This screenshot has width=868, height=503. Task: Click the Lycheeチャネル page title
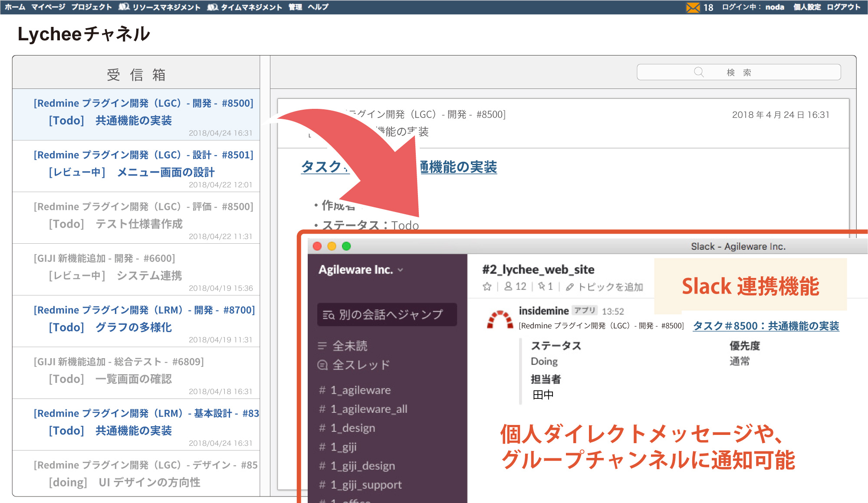click(84, 34)
